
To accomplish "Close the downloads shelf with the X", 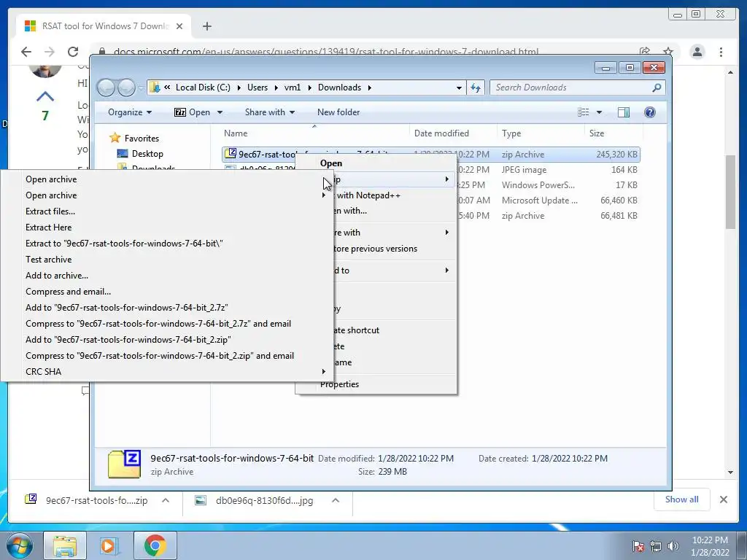I will pyautogui.click(x=723, y=499).
